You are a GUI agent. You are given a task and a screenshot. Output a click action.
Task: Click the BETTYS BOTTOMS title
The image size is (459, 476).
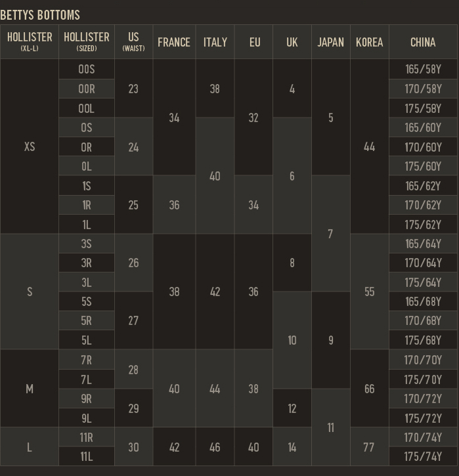[x=40, y=15]
